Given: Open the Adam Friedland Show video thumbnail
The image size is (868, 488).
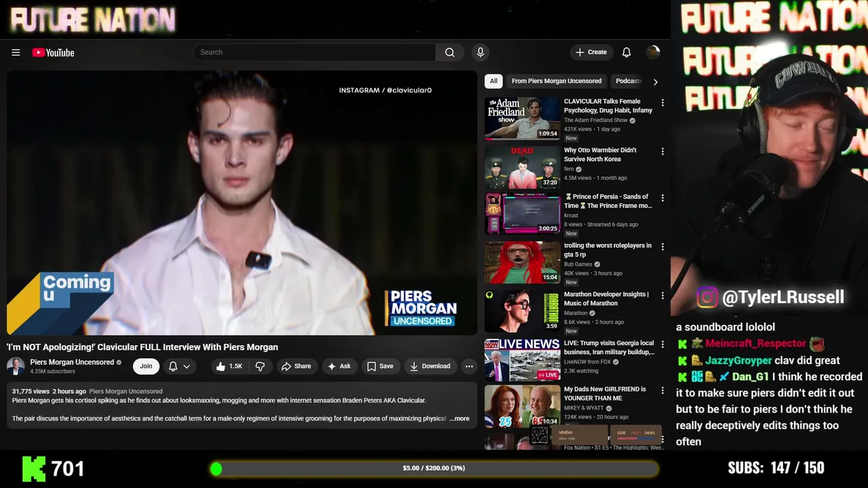Looking at the screenshot, I should 522,118.
